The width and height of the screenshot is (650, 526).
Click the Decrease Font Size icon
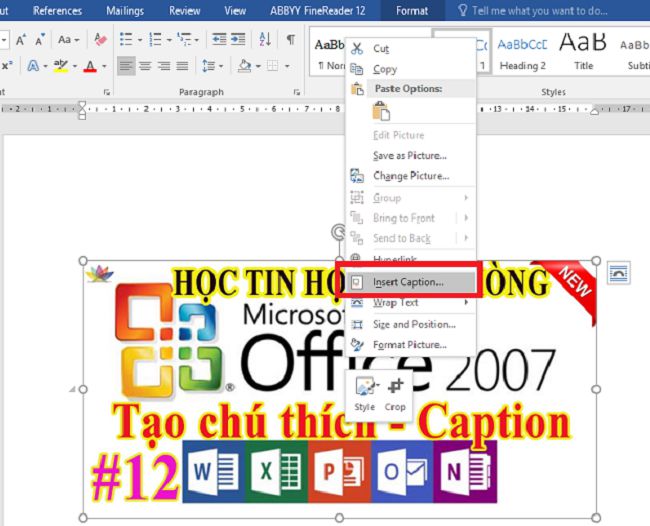point(40,40)
